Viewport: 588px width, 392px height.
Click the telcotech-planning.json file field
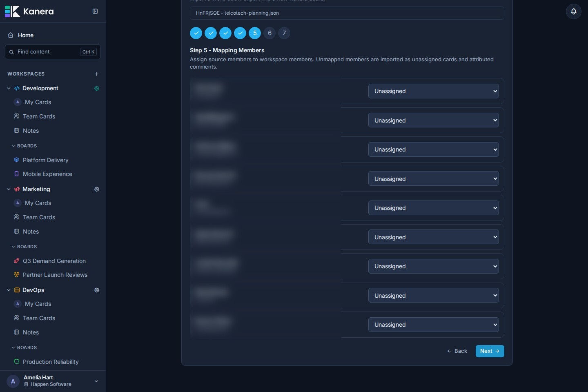click(347, 13)
